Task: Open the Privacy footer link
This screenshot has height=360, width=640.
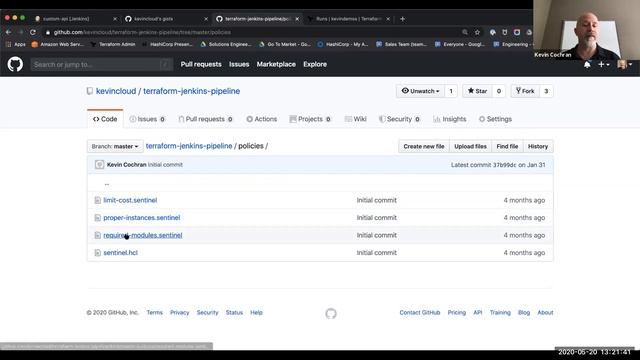Action: coord(180,312)
